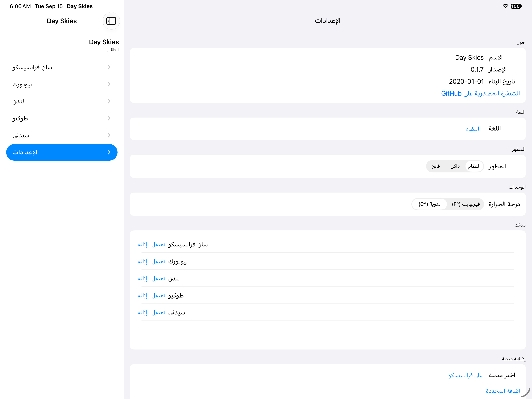Tap the chevron on الإعدادات row
532x399 pixels.
(x=109, y=152)
